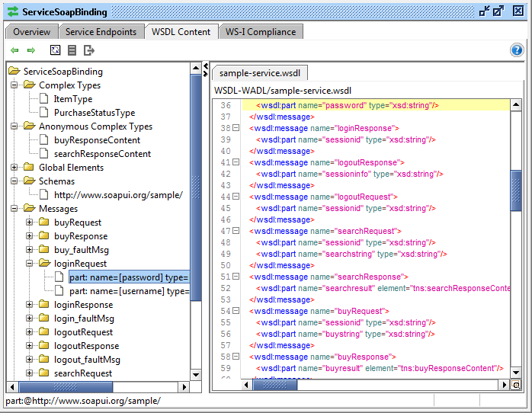This screenshot has width=532, height=413.
Task: Open help via the blue question icon
Action: coord(517,50)
